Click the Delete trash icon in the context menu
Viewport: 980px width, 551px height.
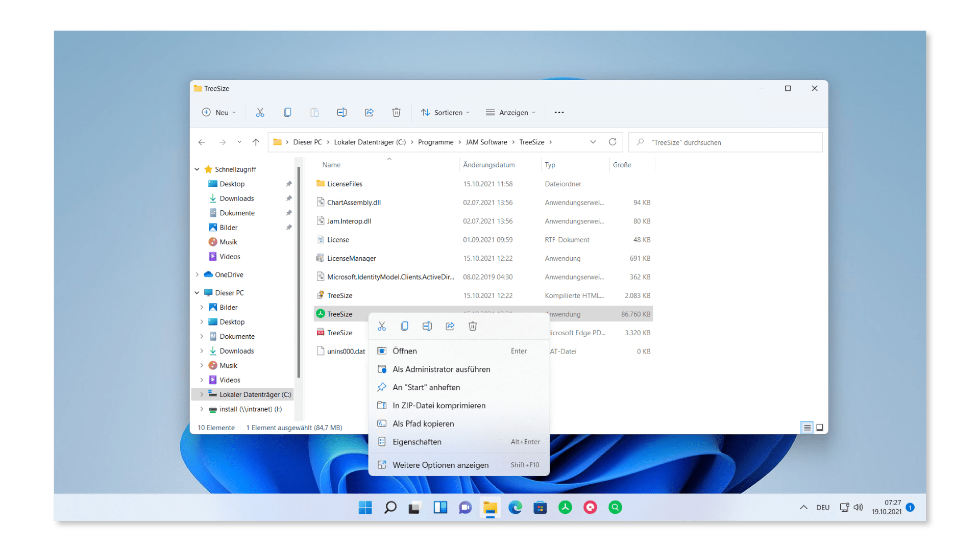[x=473, y=326]
